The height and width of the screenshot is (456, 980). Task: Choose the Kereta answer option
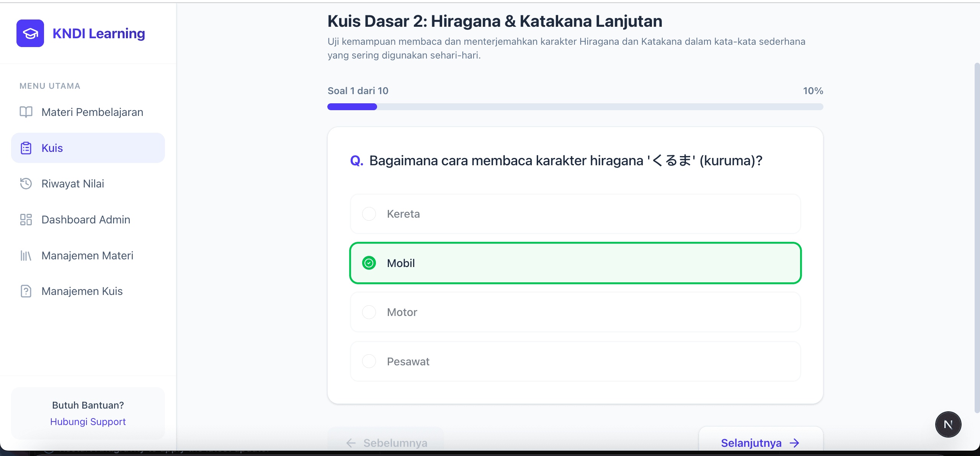point(575,214)
